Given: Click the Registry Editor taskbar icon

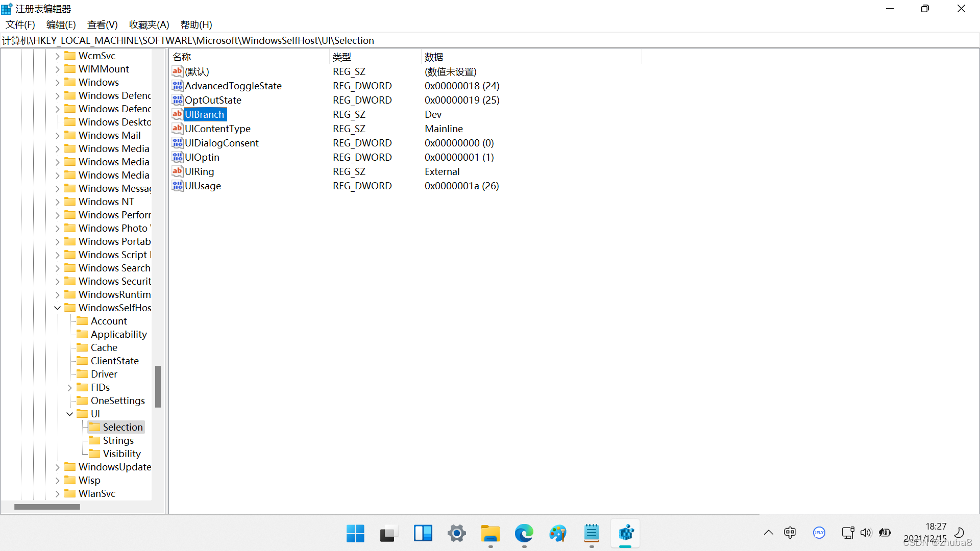Looking at the screenshot, I should tap(625, 534).
